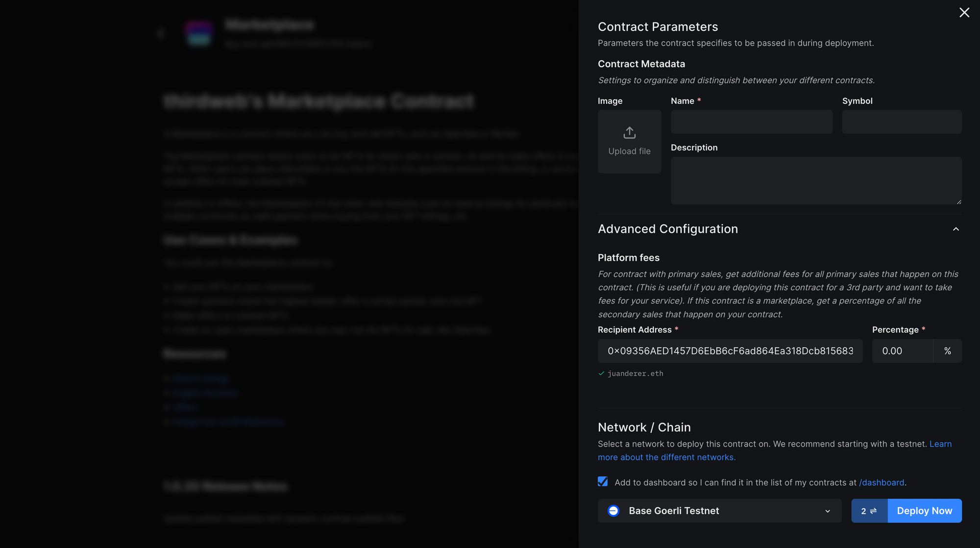Open Learn more about different networks link

[666, 457]
